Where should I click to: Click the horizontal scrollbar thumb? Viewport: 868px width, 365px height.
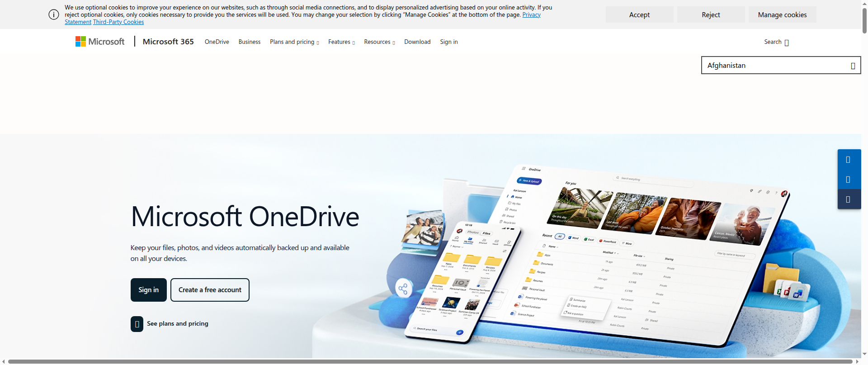(x=430, y=361)
